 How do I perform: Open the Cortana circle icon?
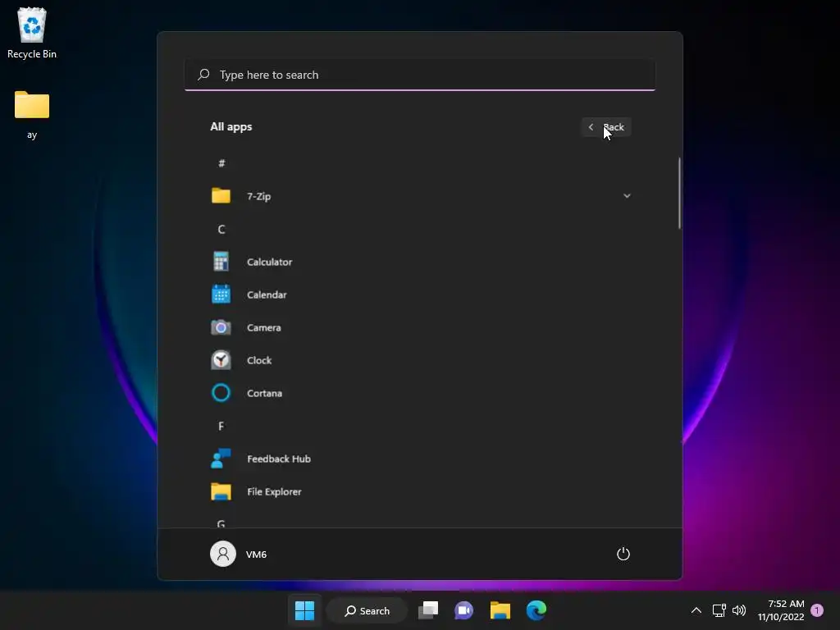(x=221, y=393)
